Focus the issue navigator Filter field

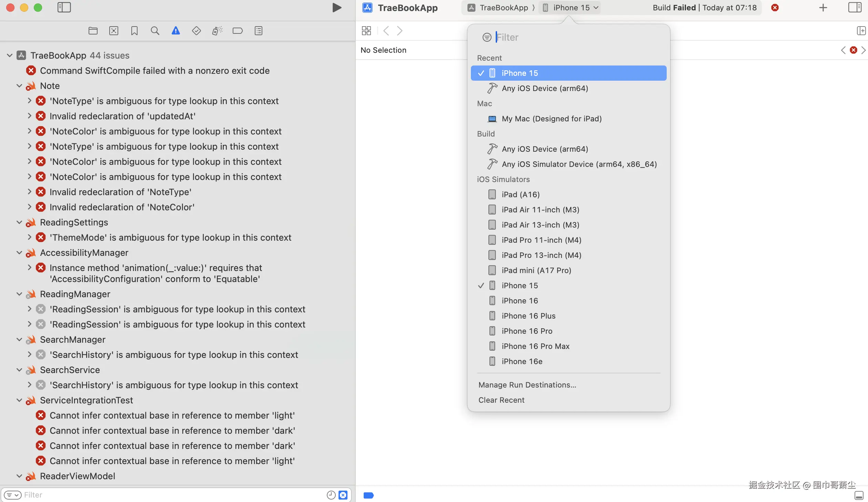172,495
